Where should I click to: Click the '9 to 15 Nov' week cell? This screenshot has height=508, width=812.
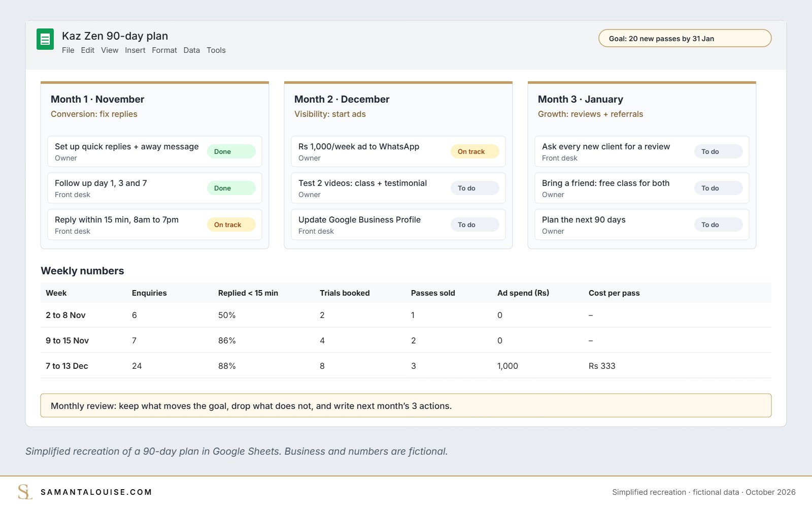pyautogui.click(x=67, y=341)
